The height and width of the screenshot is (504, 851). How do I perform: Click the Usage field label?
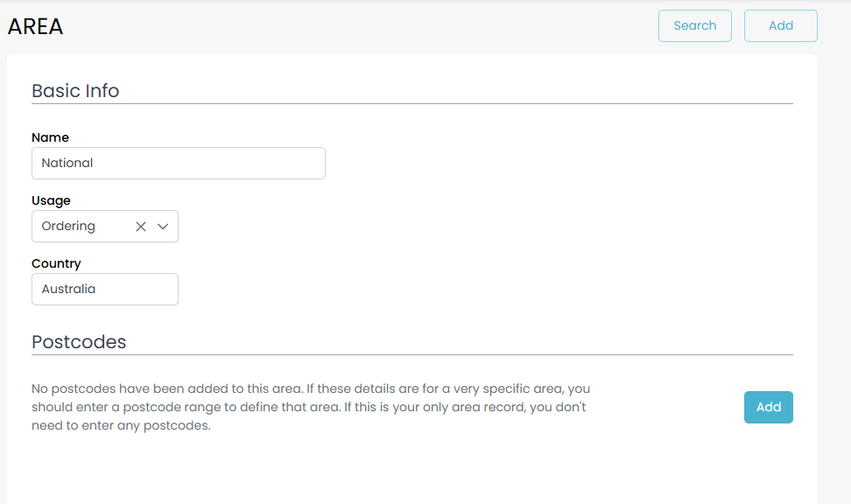tap(51, 200)
